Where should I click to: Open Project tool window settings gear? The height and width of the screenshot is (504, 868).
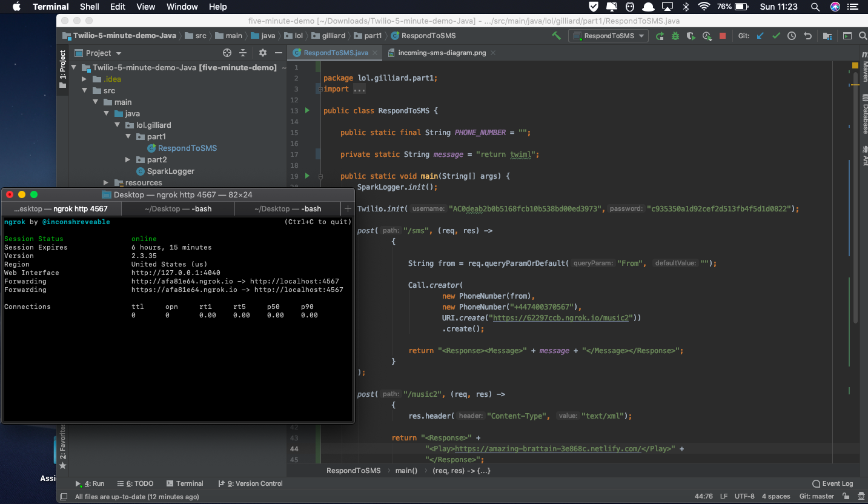click(x=262, y=53)
